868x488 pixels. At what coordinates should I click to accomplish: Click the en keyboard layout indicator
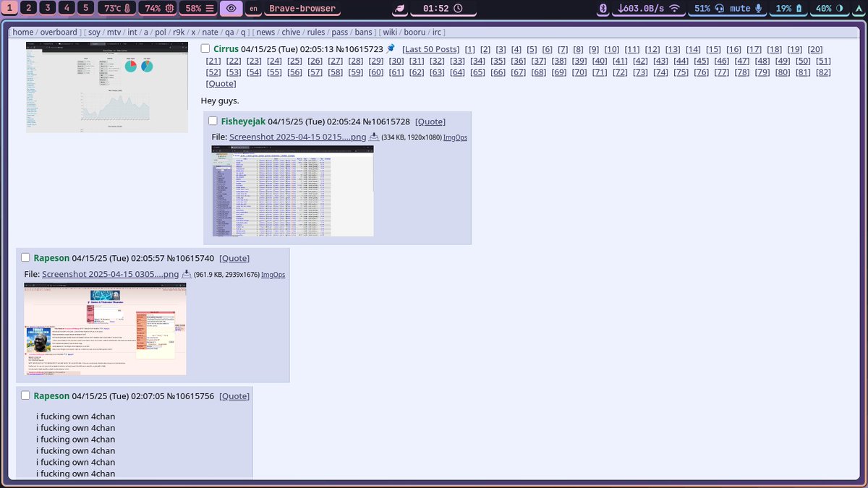(254, 8)
